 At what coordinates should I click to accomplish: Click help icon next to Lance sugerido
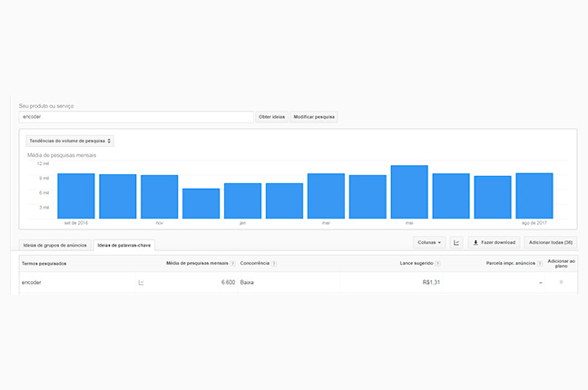(437, 264)
